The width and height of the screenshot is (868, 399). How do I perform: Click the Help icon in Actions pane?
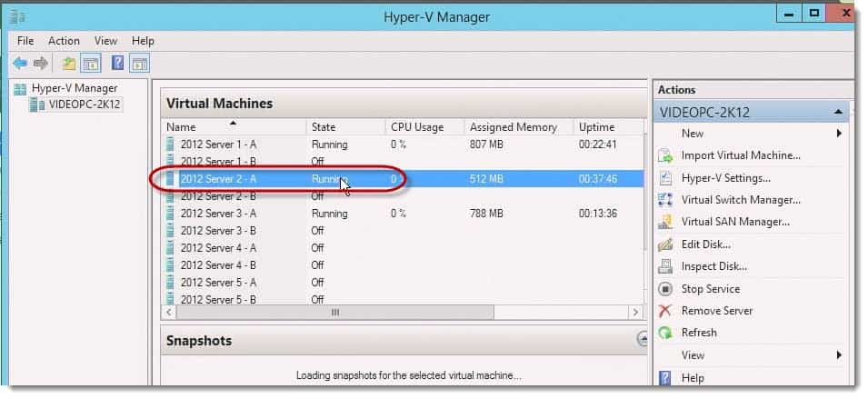point(665,378)
